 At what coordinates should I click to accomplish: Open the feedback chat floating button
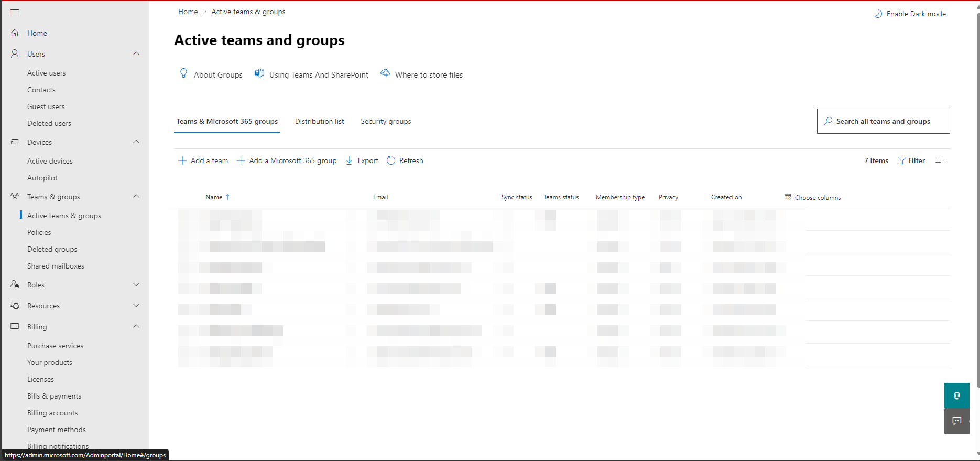[x=957, y=421]
